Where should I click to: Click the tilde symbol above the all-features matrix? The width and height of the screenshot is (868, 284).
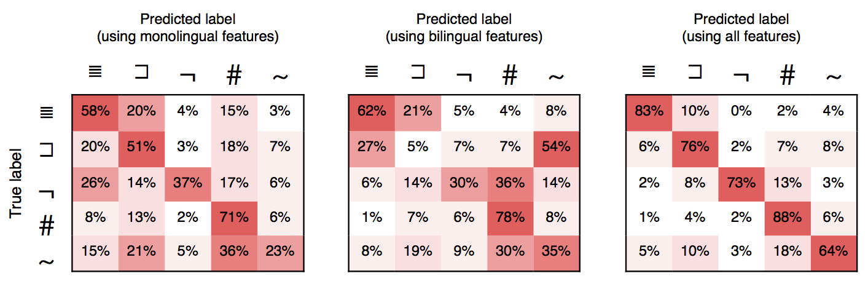(x=833, y=77)
